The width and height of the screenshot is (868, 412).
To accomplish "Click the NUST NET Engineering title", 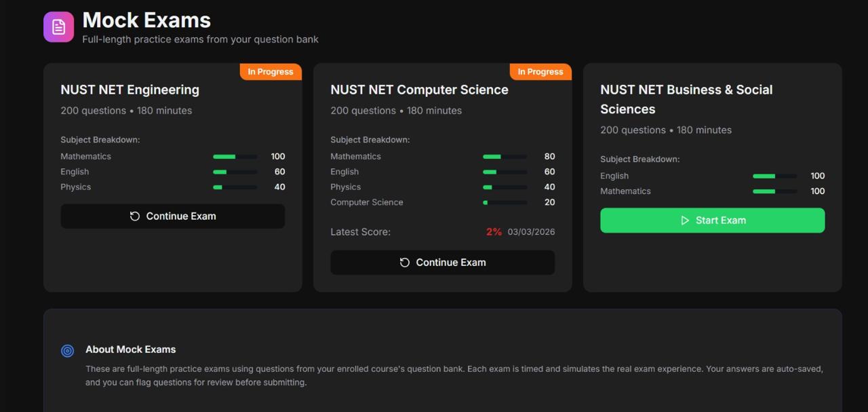I will [130, 90].
